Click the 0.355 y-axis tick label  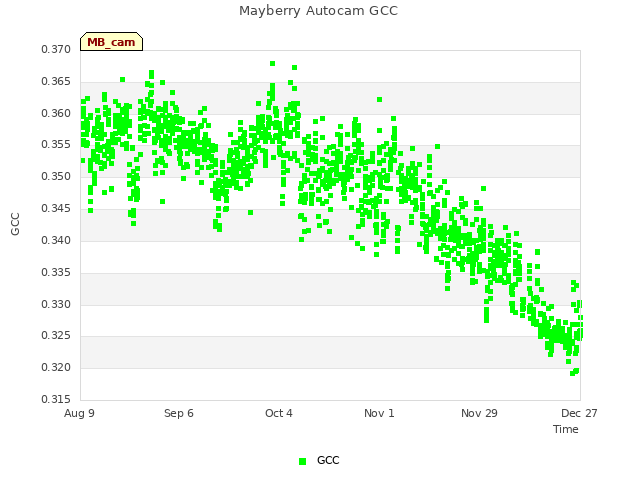point(56,144)
